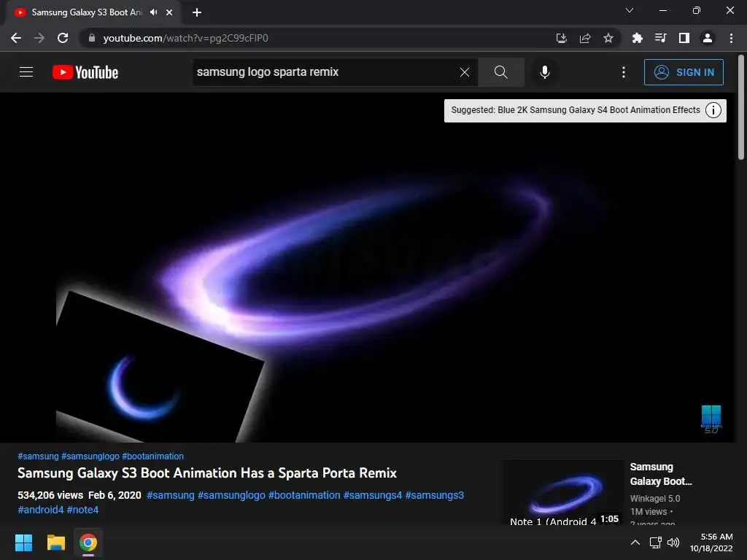Go back with the browser back arrow
This screenshot has width=747, height=560.
click(x=16, y=38)
